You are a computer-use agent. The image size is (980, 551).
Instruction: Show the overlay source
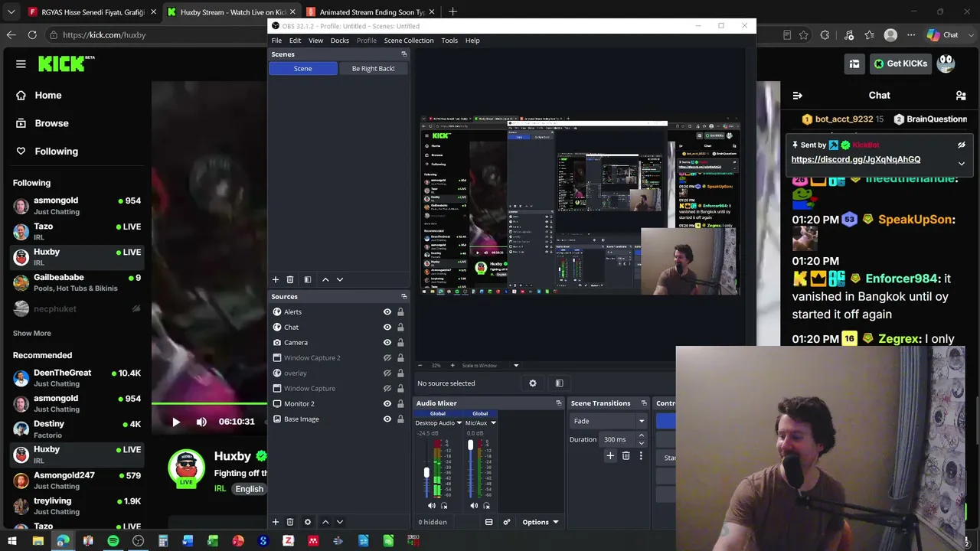click(387, 373)
